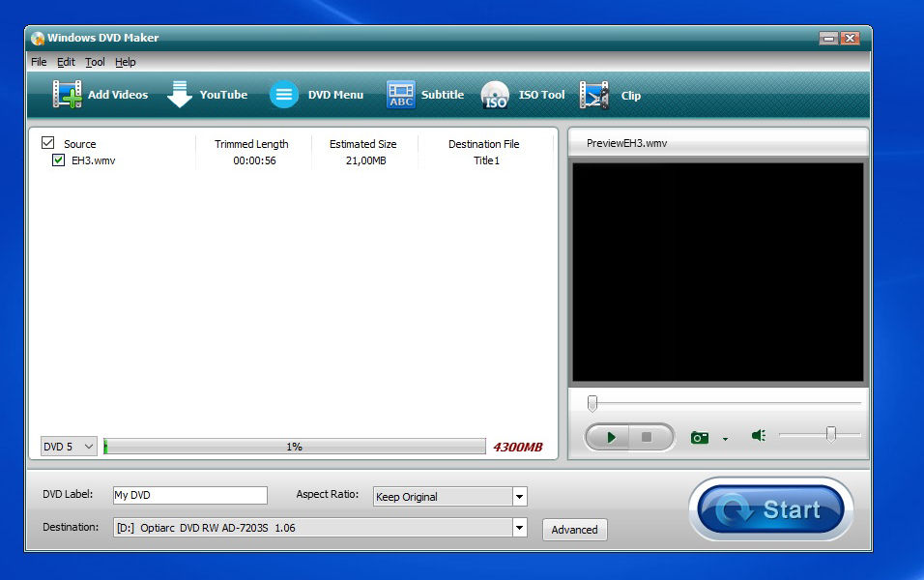
Task: Click the Add Videos filmstrip icon
Action: tap(68, 95)
